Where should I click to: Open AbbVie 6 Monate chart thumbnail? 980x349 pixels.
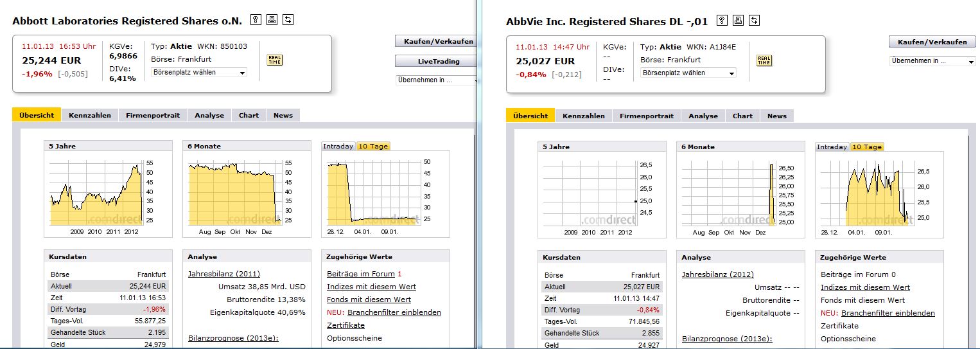(740, 196)
